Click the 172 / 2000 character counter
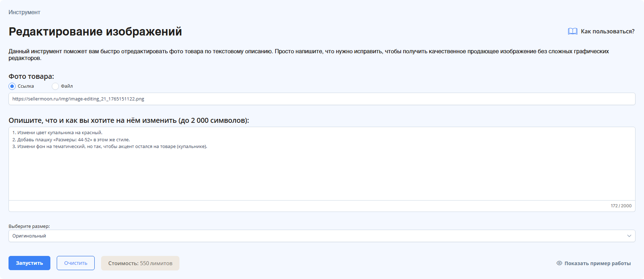Viewport: 644px width, 279px height. (x=621, y=206)
